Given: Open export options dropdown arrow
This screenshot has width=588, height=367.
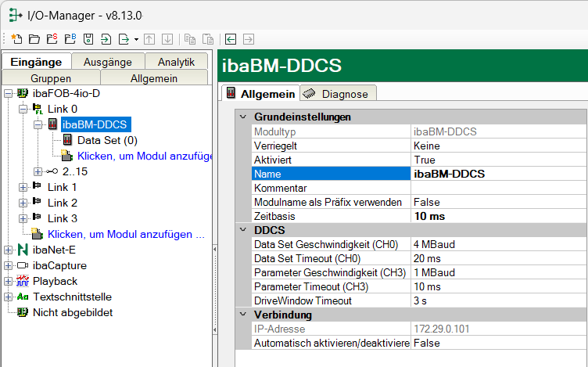Looking at the screenshot, I should [136, 39].
